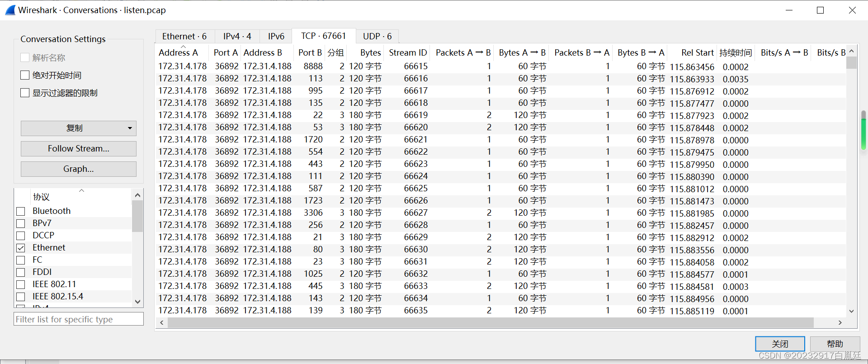Click the protocol list scroll up arrow
The height and width of the screenshot is (364, 868).
(138, 195)
